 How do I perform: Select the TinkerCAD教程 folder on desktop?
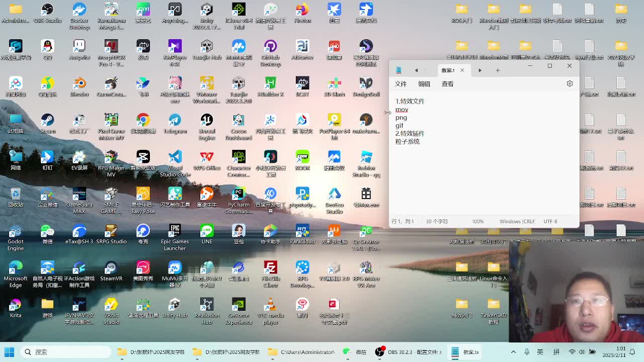(494, 311)
